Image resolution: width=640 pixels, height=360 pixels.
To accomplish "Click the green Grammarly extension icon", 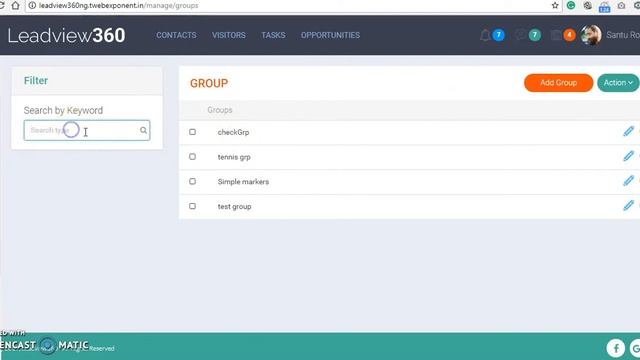I will pyautogui.click(x=571, y=5).
